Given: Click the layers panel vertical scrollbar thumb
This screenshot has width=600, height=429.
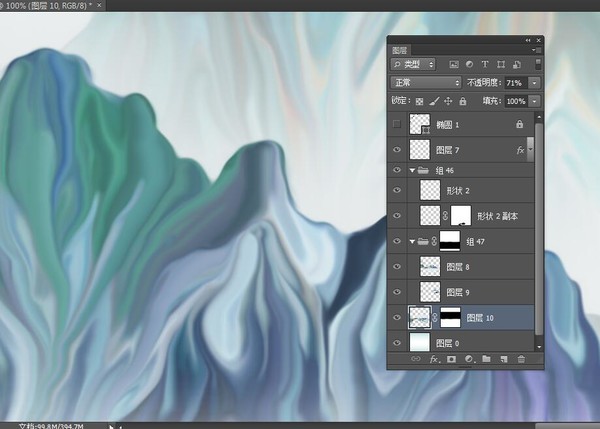Looking at the screenshot, I should tap(539, 228).
